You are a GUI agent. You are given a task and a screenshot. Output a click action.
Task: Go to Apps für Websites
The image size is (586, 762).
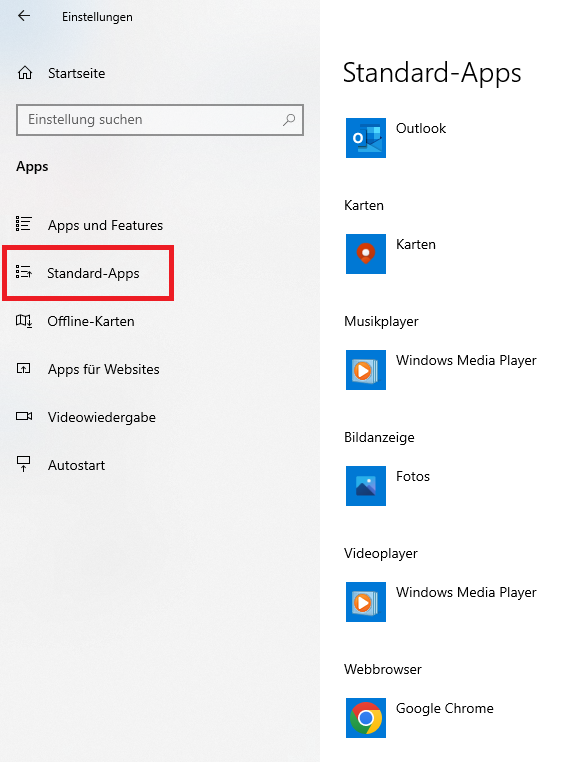103,369
